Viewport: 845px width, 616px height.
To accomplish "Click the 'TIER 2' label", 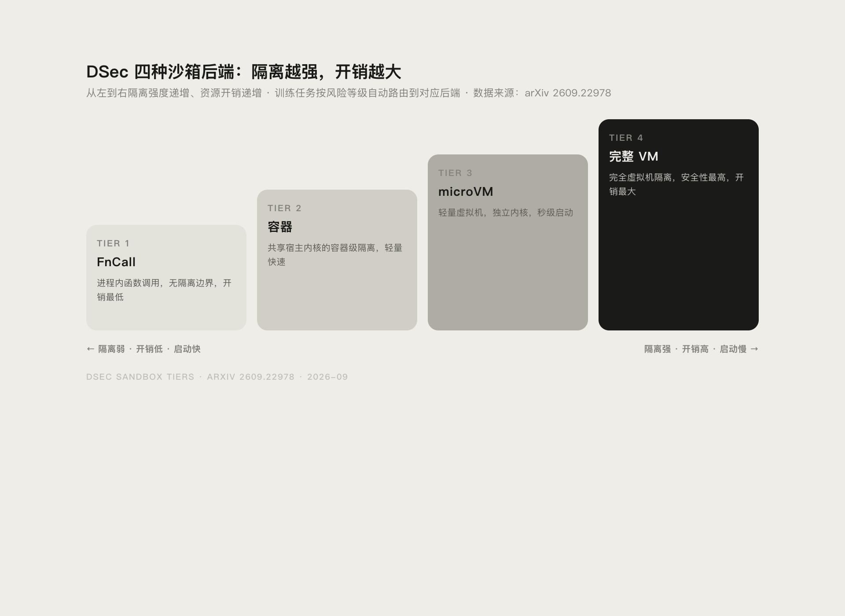I will click(284, 208).
